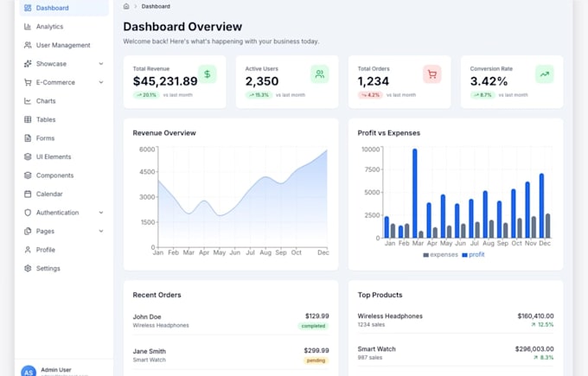The height and width of the screenshot is (376, 588).
Task: Click the tall blue March bar in chart
Action: pos(415,193)
